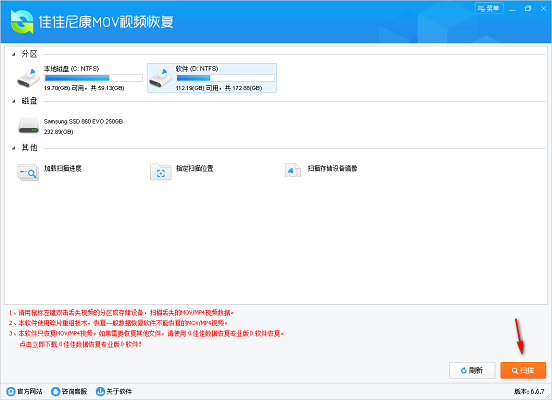Viewport: 552px width, 400px height.
Task: Open the 关于软件 about link
Action: click(x=114, y=392)
